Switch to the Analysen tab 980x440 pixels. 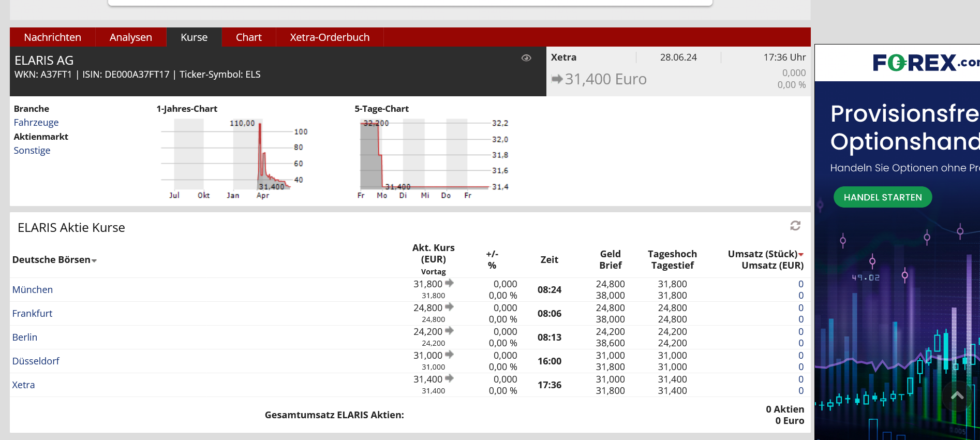(x=130, y=37)
